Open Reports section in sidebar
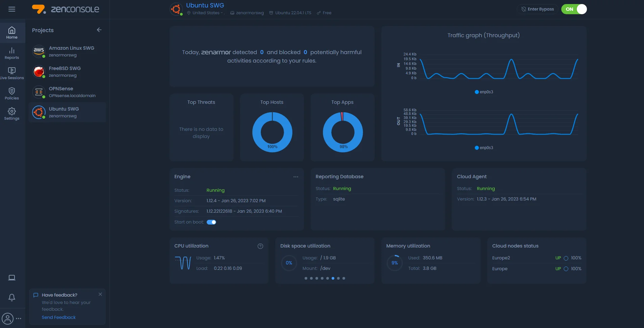The image size is (644, 328). (12, 53)
